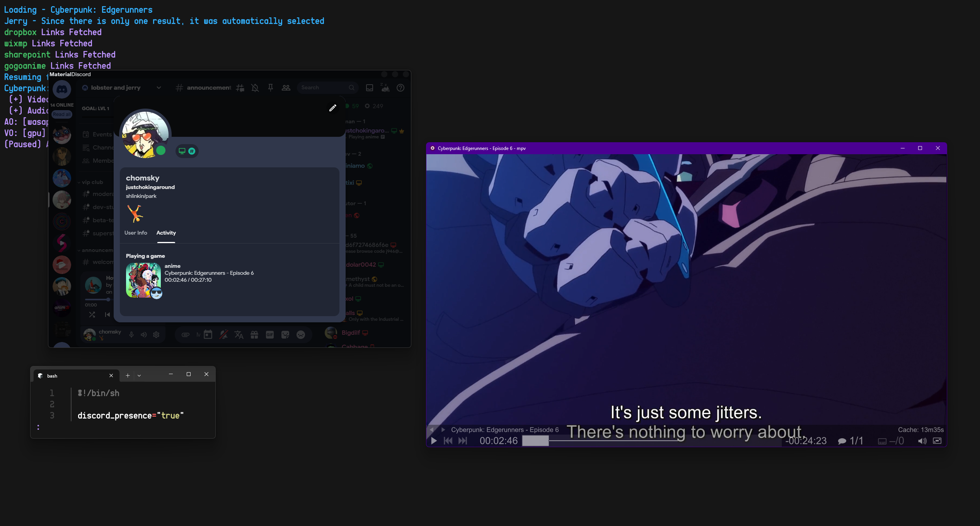The image size is (980, 526).
Task: Click the threads icon in channel header
Action: click(240, 88)
